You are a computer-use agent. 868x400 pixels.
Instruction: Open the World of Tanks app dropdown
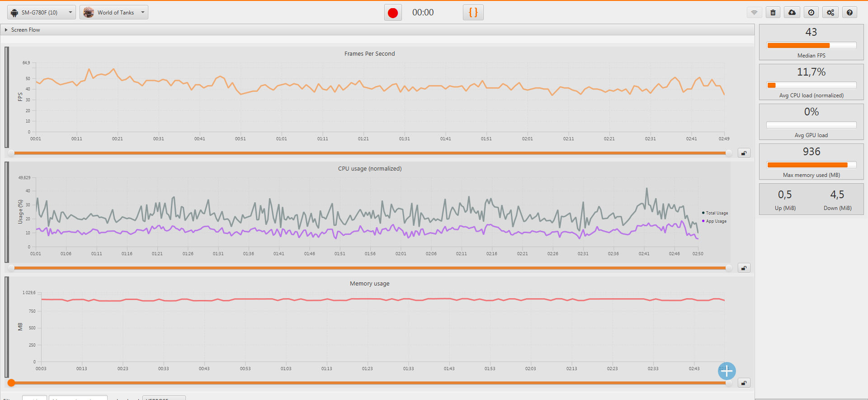[114, 13]
